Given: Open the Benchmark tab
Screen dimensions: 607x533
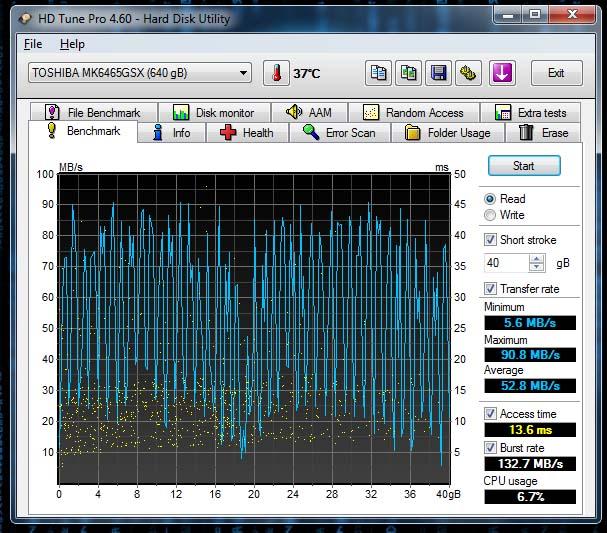Looking at the screenshot, I should point(83,132).
